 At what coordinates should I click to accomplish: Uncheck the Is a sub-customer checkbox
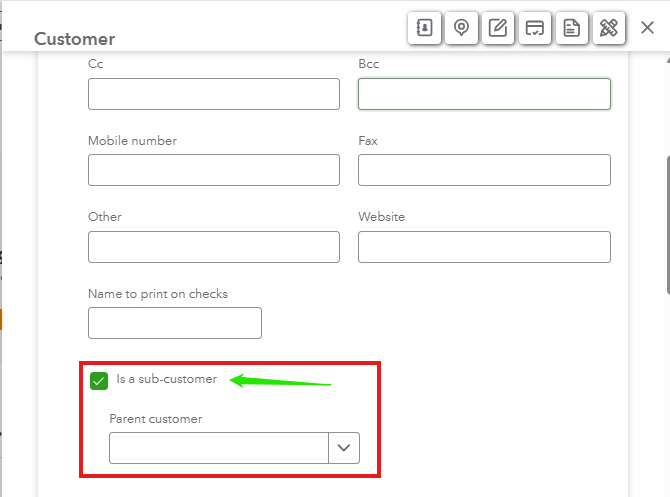pos(99,380)
